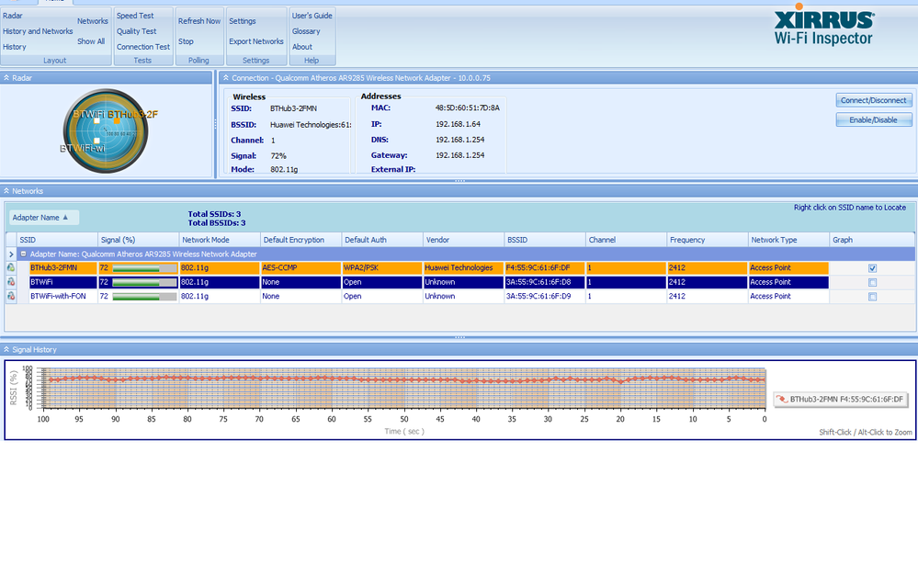Image resolution: width=918 pixels, height=588 pixels.
Task: Open the Glossary
Action: point(306,31)
